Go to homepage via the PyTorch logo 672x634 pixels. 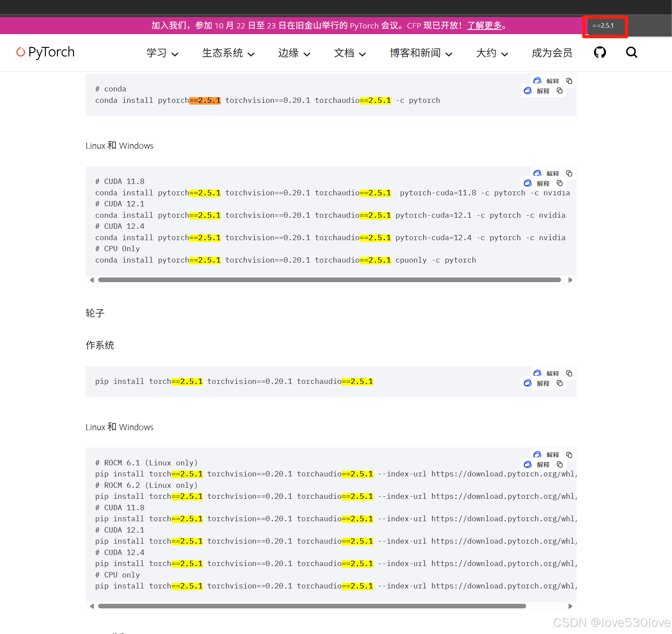click(46, 52)
